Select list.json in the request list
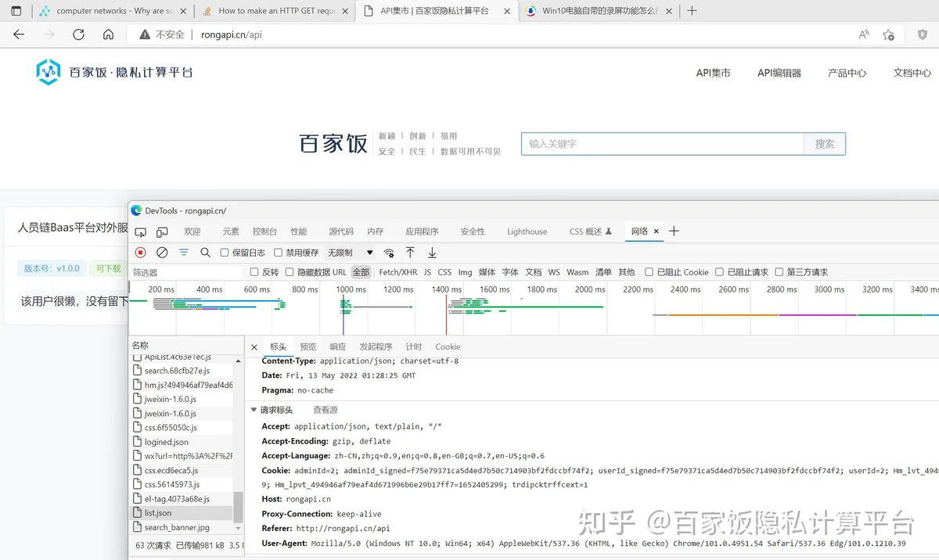 [x=182, y=513]
